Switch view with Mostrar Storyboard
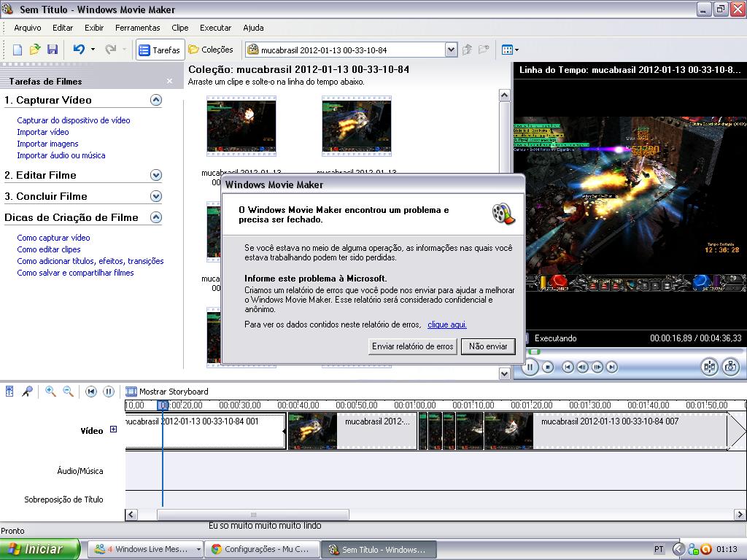747x560 pixels. coord(167,392)
